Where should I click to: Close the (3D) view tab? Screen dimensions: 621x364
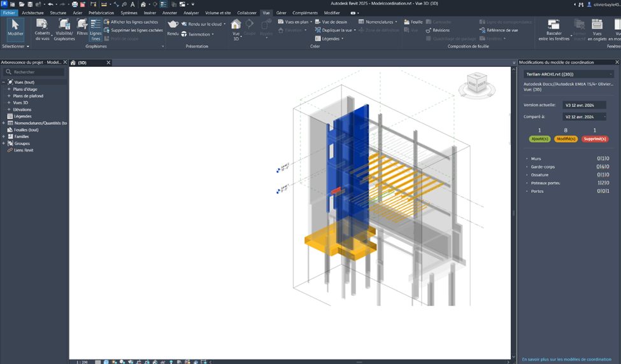pyautogui.click(x=108, y=62)
